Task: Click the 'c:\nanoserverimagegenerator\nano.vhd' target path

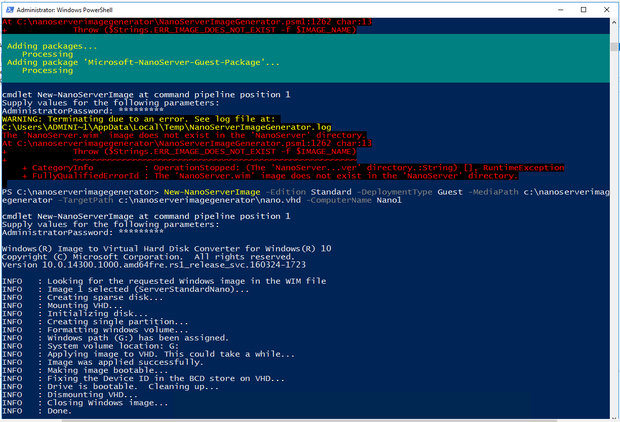Action: coord(210,201)
